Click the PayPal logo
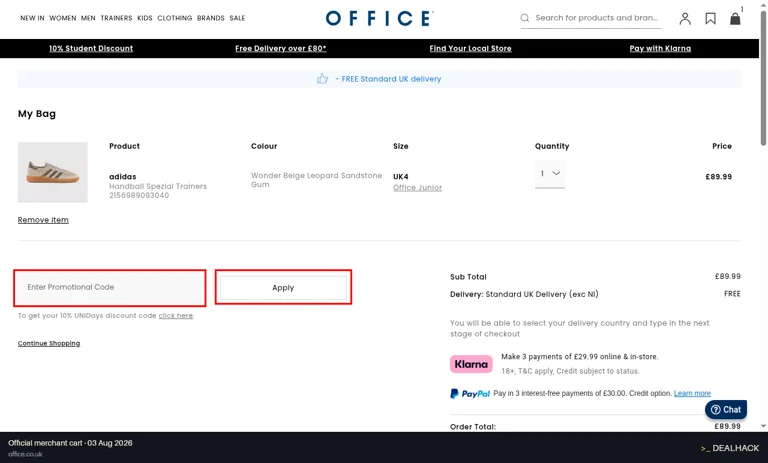 tap(470, 393)
